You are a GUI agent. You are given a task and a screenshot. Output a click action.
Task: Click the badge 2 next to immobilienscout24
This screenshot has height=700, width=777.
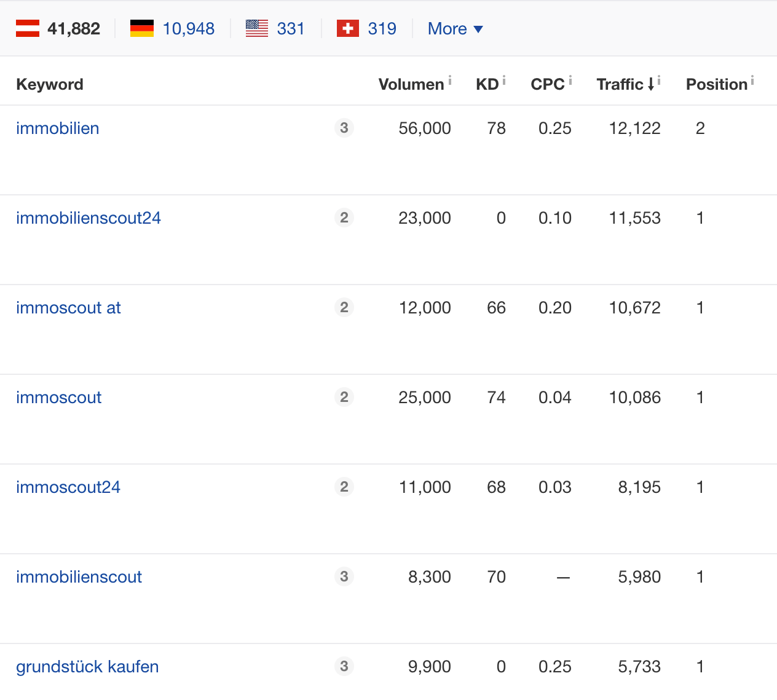[x=344, y=218]
